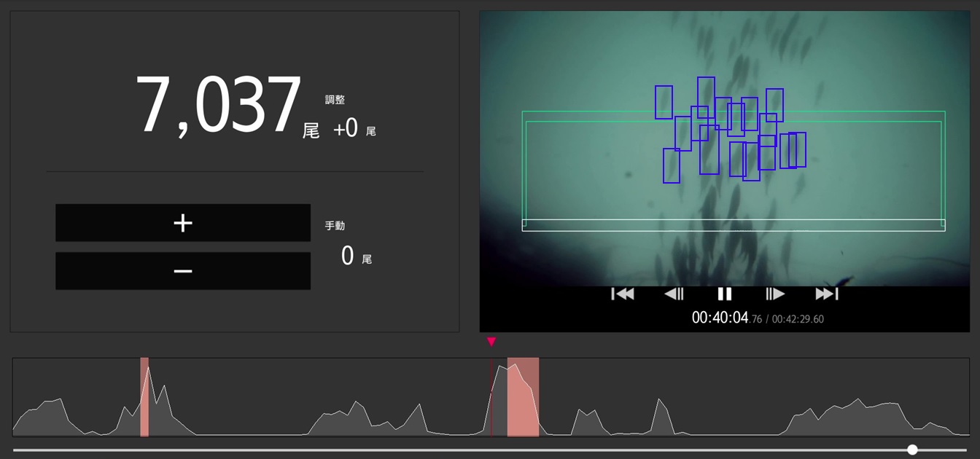Viewport: 980px width, 459px height.
Task: Click the manual count value 0
Action: pos(348,256)
